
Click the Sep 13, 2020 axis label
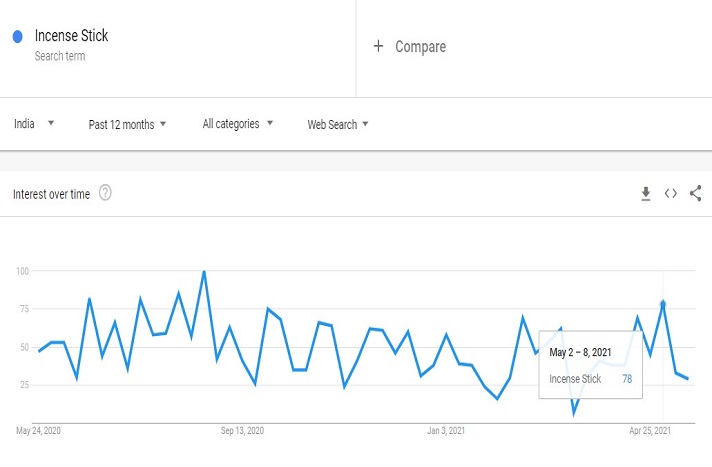[x=242, y=431]
